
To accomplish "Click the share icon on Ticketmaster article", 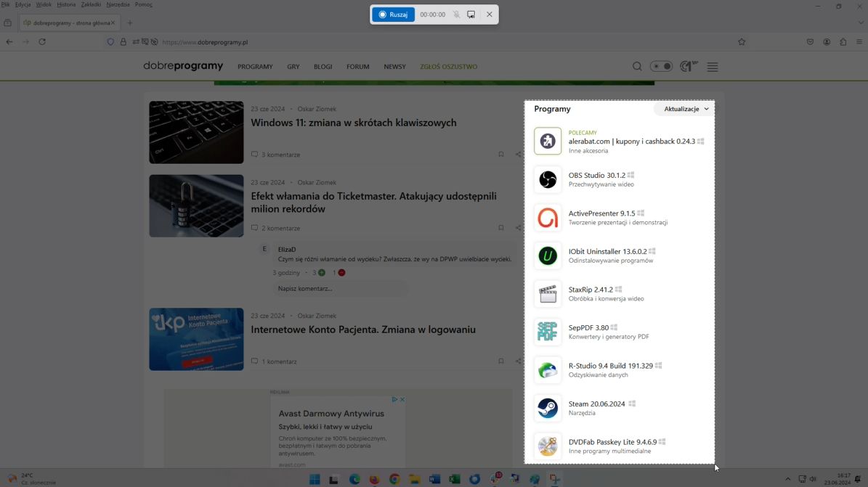I will [x=517, y=227].
